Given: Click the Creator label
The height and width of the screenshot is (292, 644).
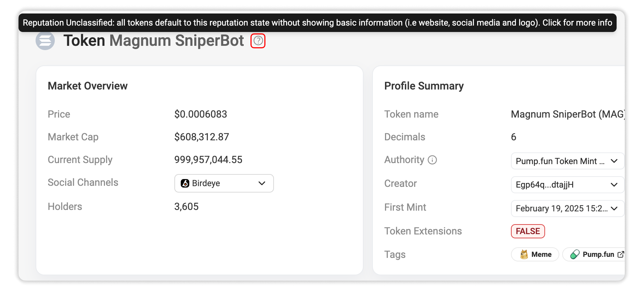Looking at the screenshot, I should tap(400, 183).
